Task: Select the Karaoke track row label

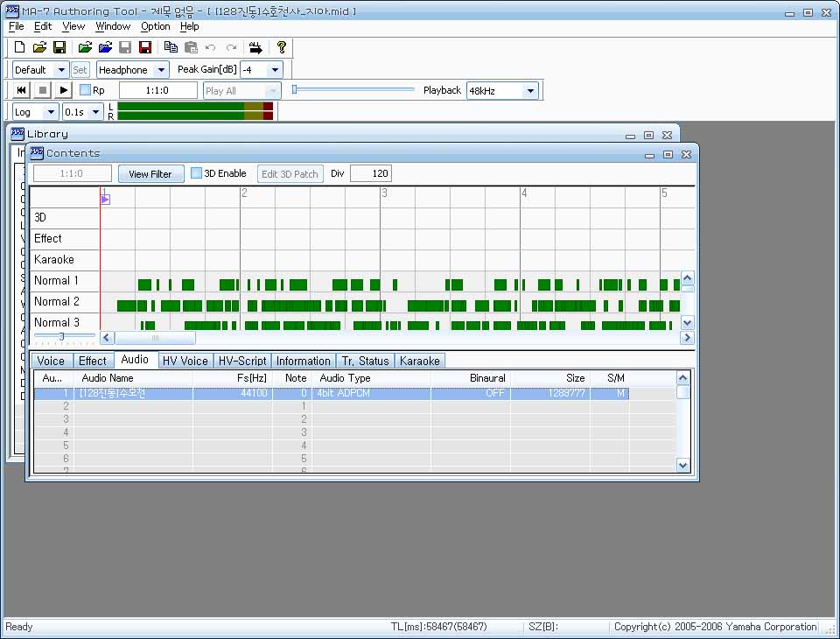Action: (x=64, y=259)
